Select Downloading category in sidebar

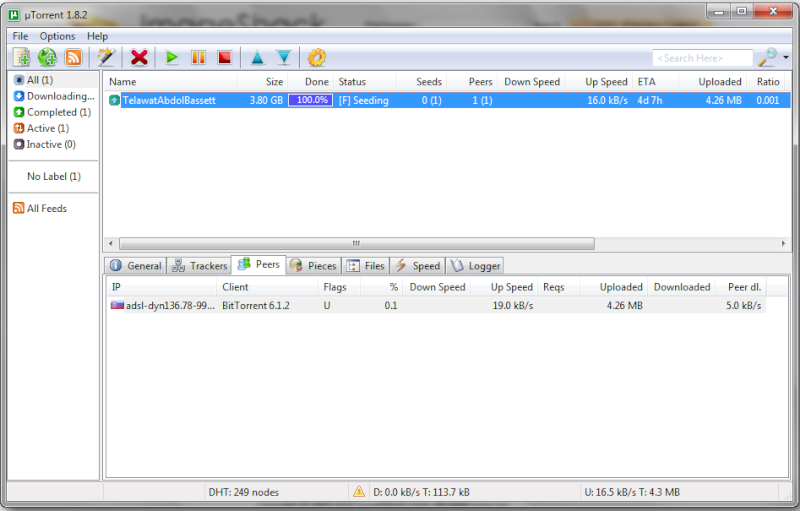tap(54, 96)
